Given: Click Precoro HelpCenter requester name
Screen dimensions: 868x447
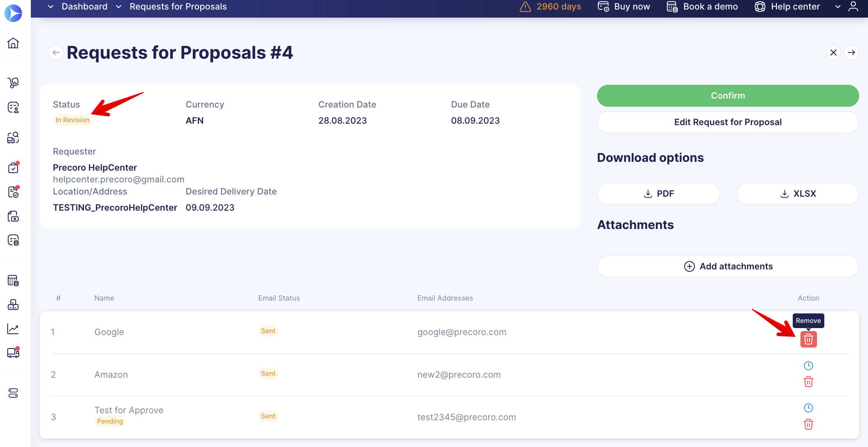Looking at the screenshot, I should pyautogui.click(x=95, y=168).
